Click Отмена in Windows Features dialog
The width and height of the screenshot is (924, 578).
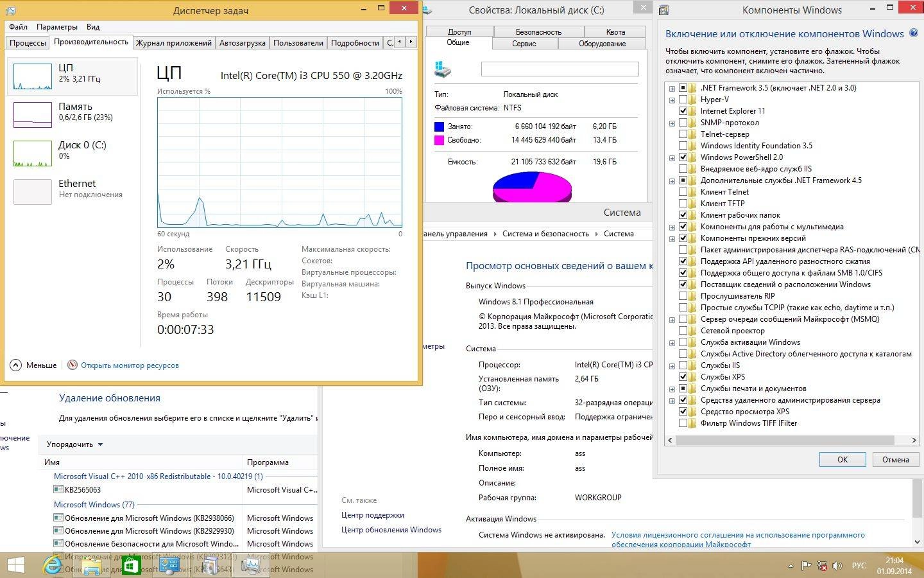[x=895, y=459]
